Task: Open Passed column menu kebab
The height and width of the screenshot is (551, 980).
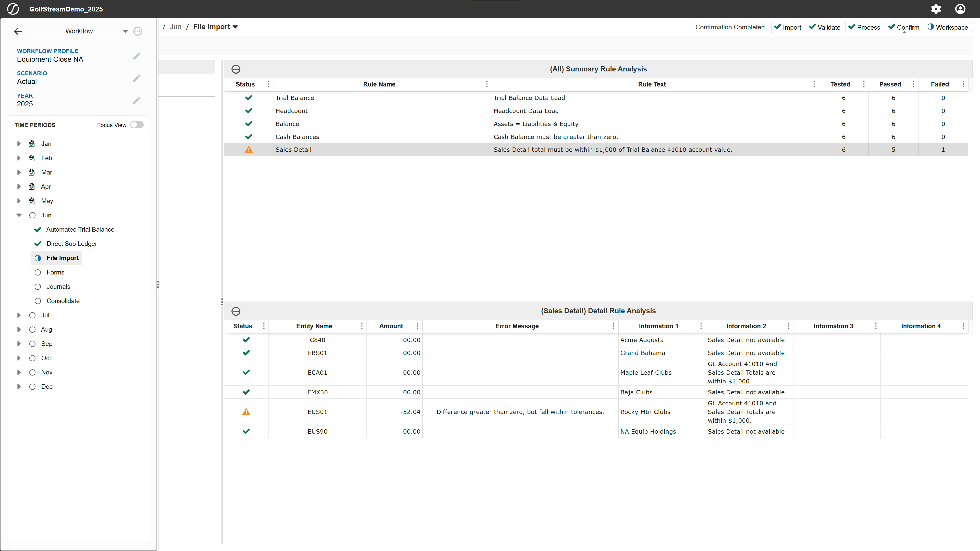Action: coord(913,84)
